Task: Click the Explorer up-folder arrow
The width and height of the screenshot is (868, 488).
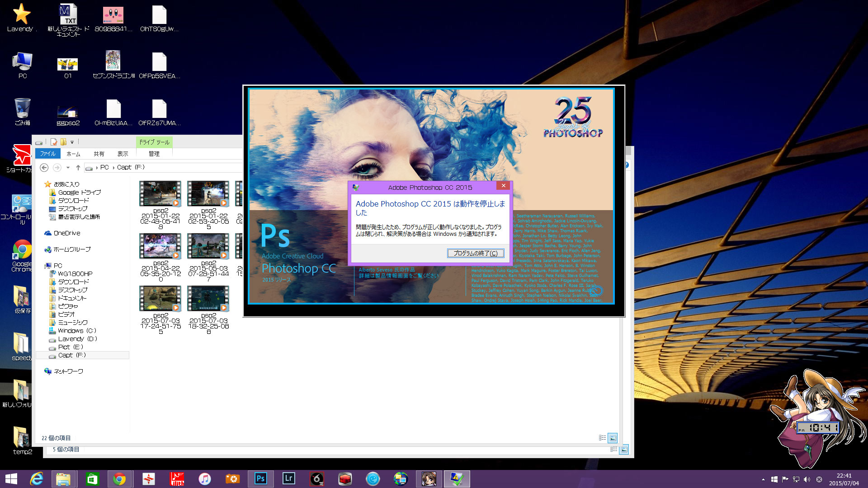Action: click(x=78, y=168)
